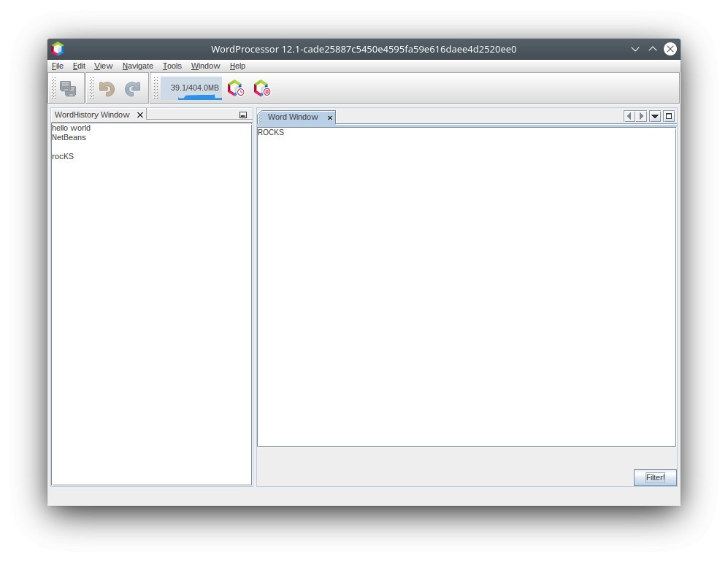Click the Save All toolbar icon
The image size is (728, 562).
(68, 88)
